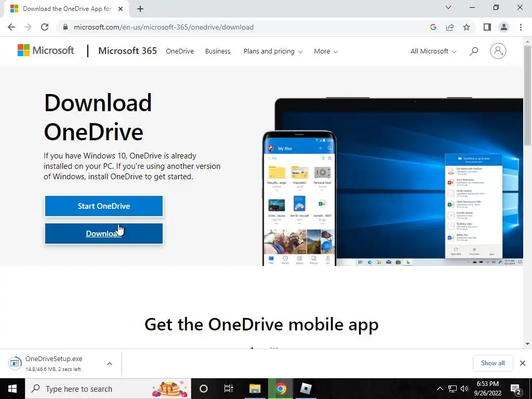Share this page using the share icon

pos(450,27)
